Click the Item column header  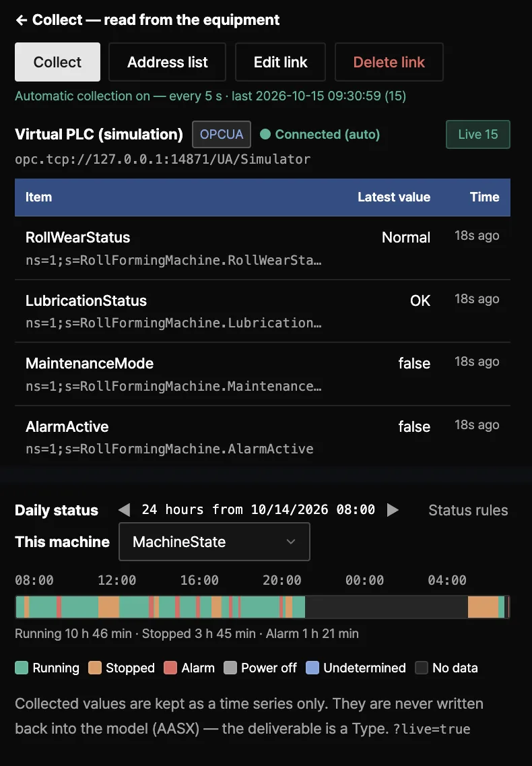(x=38, y=197)
